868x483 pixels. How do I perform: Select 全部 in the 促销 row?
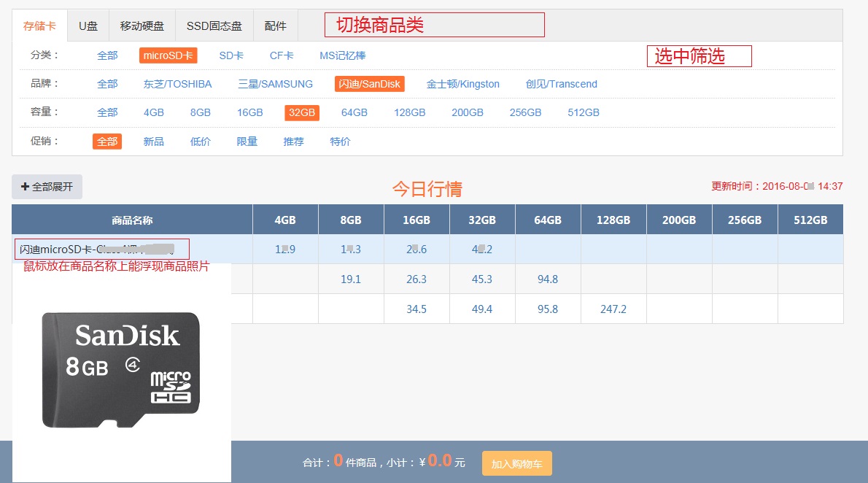[107, 142]
